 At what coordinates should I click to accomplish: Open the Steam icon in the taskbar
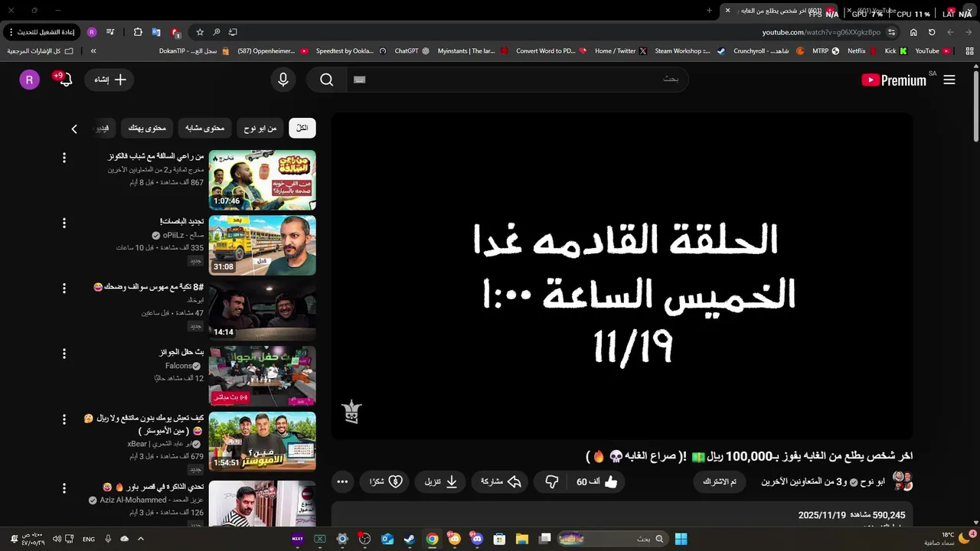click(x=410, y=539)
